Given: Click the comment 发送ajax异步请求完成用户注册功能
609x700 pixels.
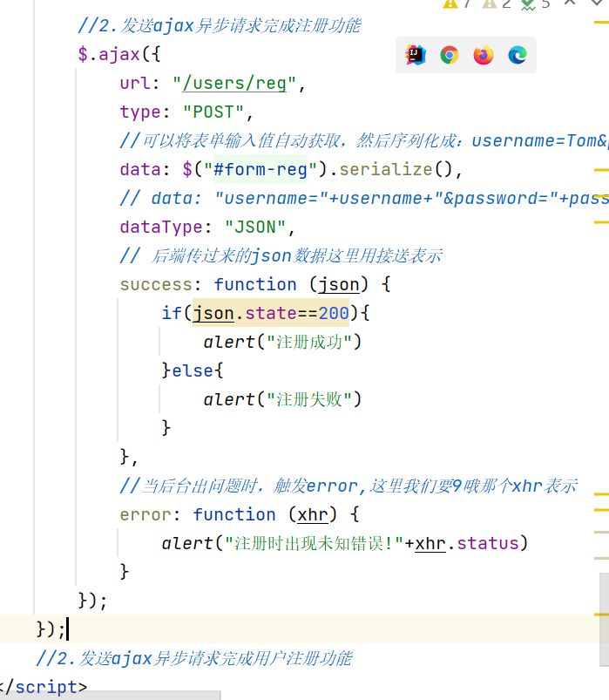Looking at the screenshot, I should (x=194, y=659).
